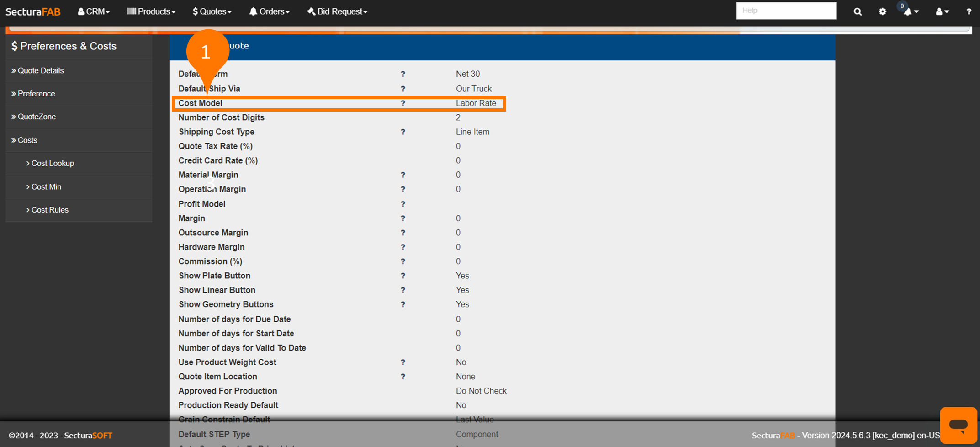Open the orange chat widget
This screenshot has height=447, width=980.
958,425
